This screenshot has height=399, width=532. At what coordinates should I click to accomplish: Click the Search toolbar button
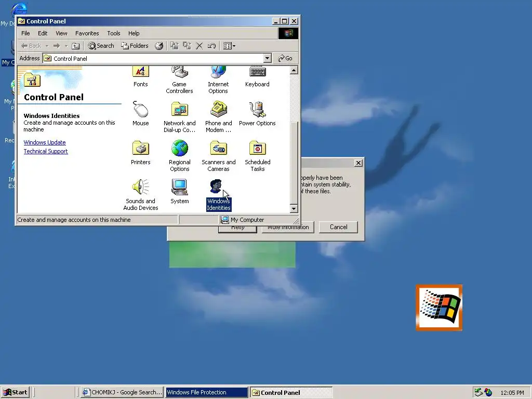click(x=101, y=46)
